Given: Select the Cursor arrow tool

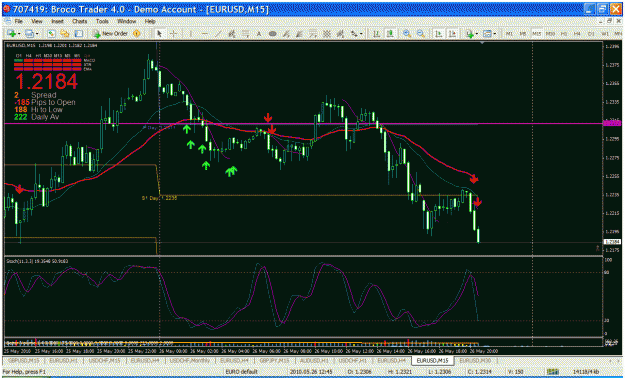Looking at the screenshot, I should pos(159,34).
